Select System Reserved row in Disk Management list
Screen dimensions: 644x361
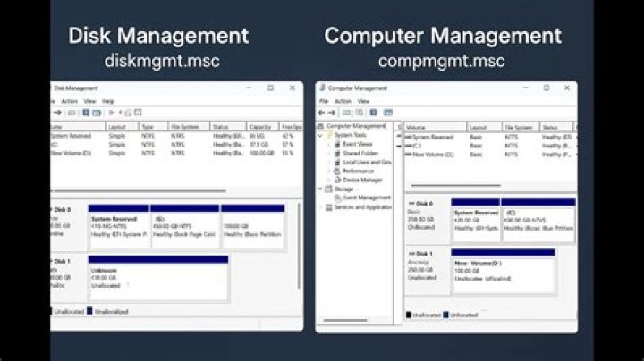click(x=176, y=136)
